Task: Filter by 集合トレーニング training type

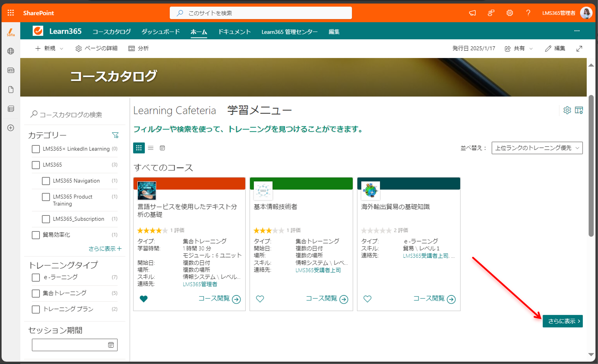Action: (x=36, y=293)
